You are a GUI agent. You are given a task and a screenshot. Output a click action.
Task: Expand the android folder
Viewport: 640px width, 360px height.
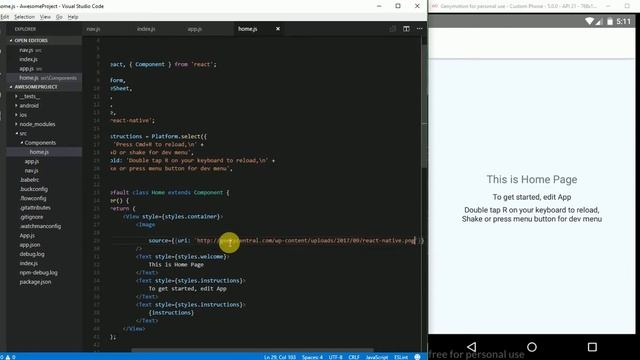29,106
